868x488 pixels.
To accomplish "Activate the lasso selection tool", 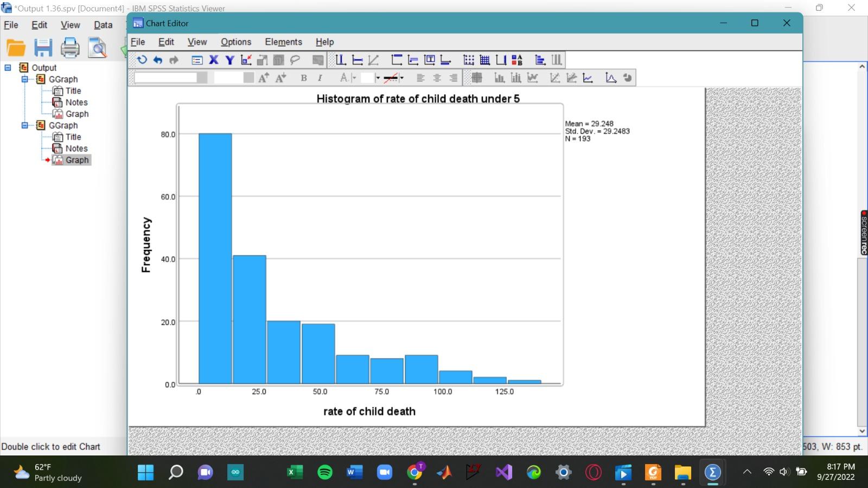I will (x=293, y=60).
